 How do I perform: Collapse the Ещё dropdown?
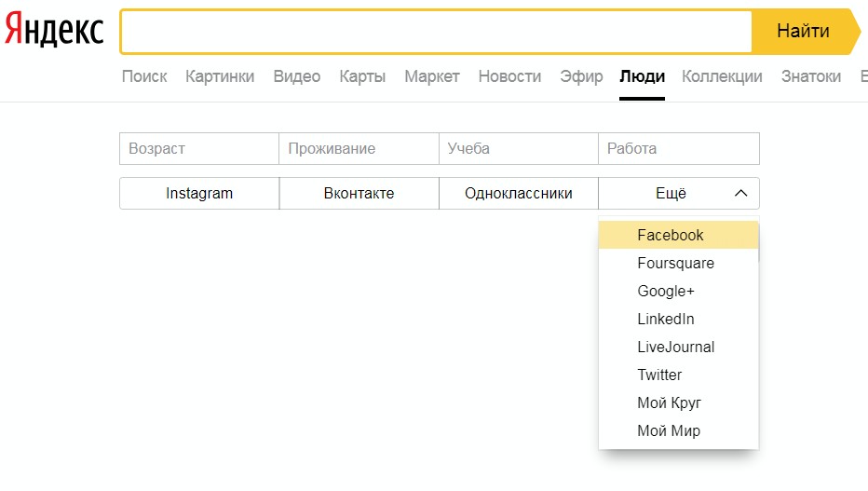679,193
